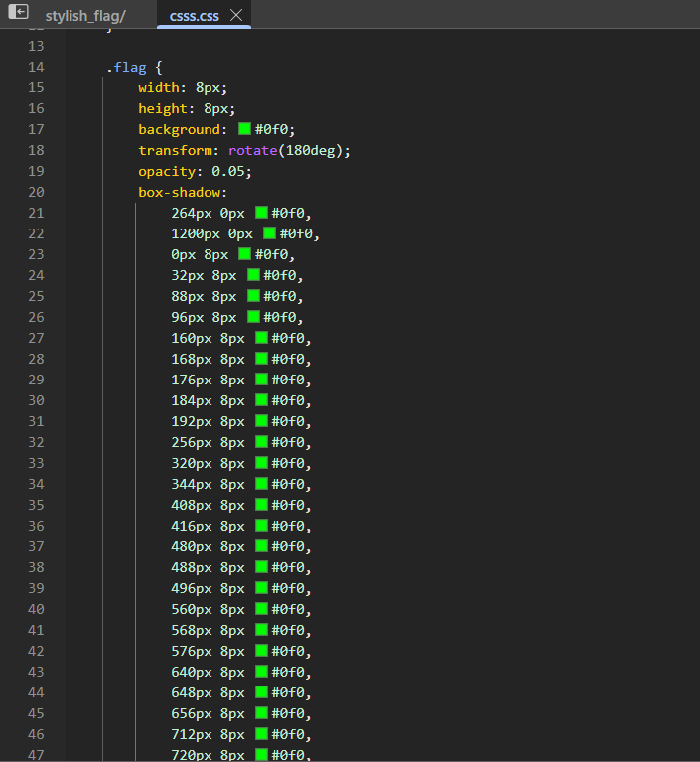700x762 pixels.
Task: Toggle the sidebar panel icon
Action: [x=19, y=11]
